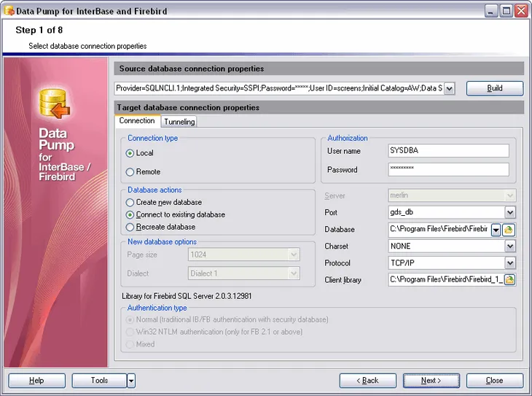This screenshot has width=532, height=396.
Task: Switch to the Connection tab
Action: [x=137, y=121]
